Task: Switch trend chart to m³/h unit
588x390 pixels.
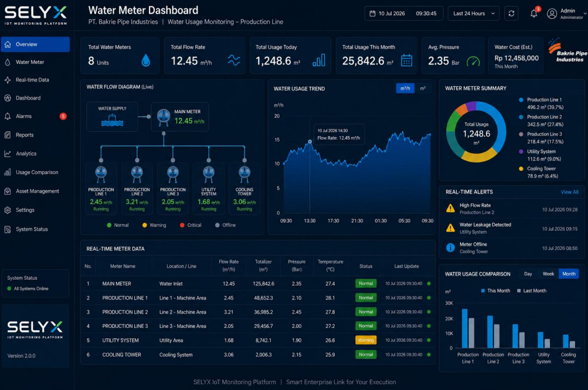Action: point(405,89)
